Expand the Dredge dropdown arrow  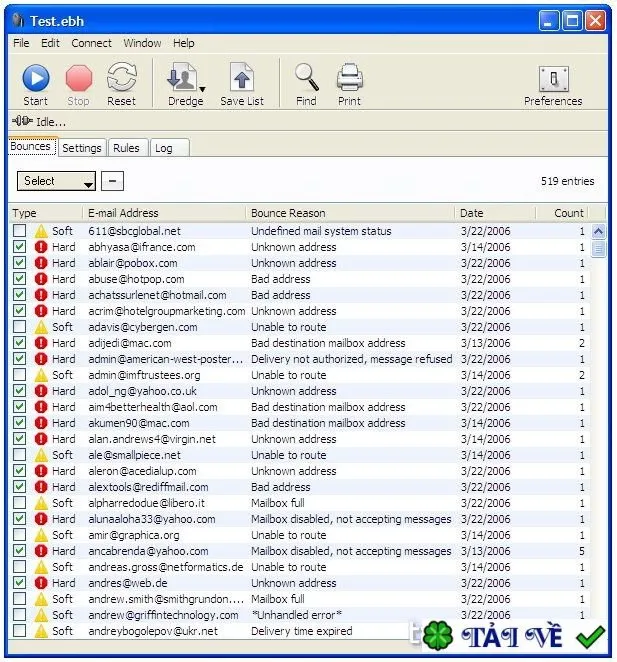(202, 89)
